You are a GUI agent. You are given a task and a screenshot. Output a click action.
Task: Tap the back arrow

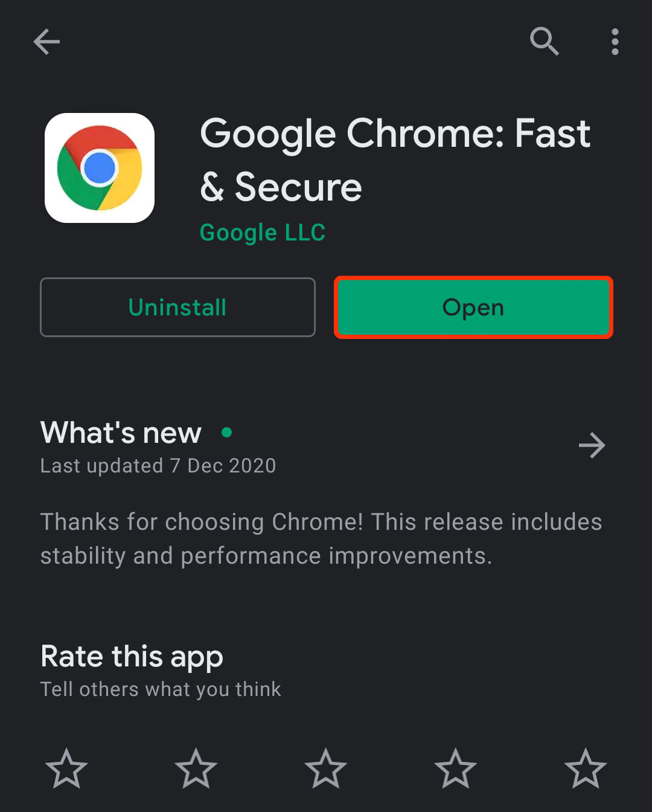click(46, 42)
